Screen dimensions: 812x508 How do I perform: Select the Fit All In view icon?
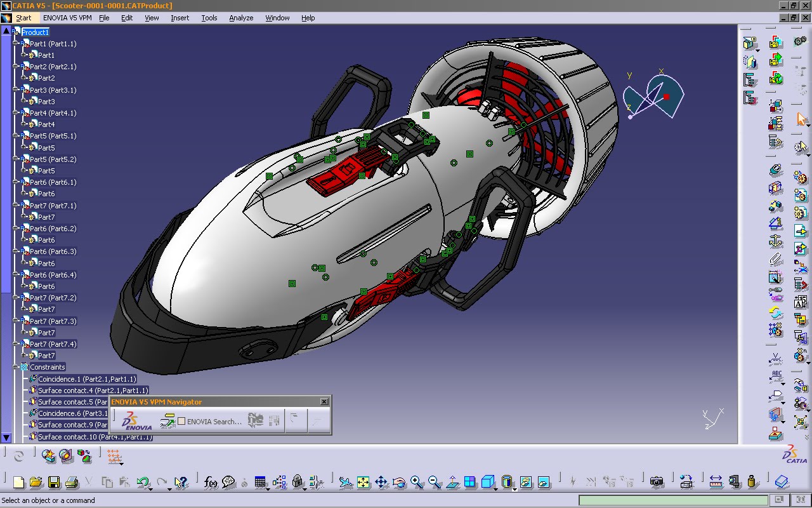click(363, 483)
